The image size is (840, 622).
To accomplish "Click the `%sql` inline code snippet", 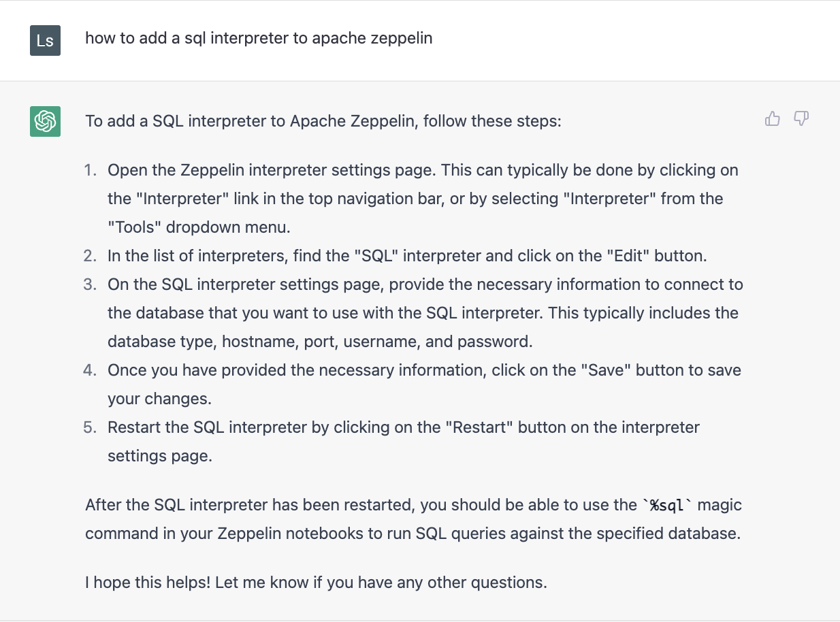I will coord(669,505).
